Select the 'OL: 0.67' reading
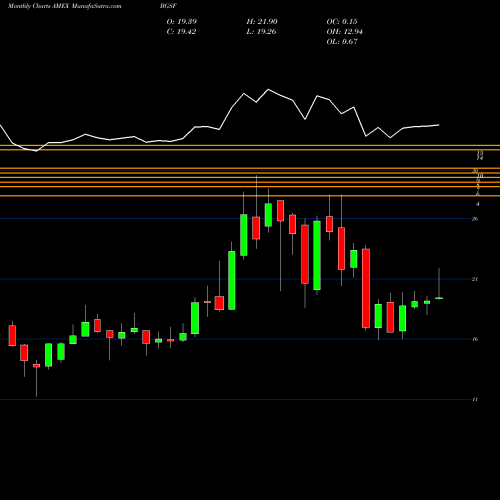Image resolution: width=500 pixels, height=500 pixels. click(342, 42)
